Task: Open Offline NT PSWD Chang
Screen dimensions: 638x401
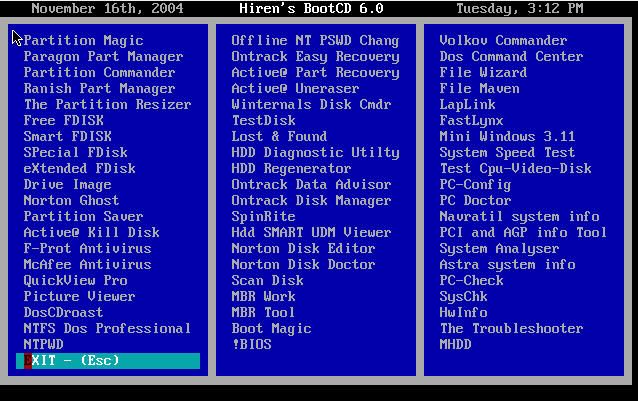Action: click(315, 40)
